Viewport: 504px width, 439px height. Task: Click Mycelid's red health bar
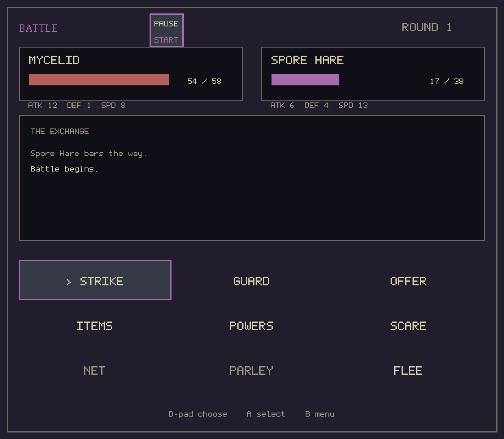(99, 80)
